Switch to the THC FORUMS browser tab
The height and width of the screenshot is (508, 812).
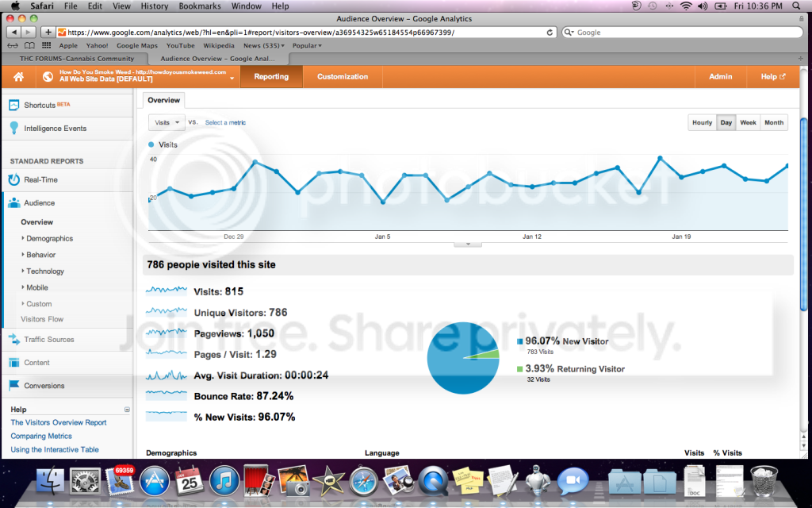point(77,59)
